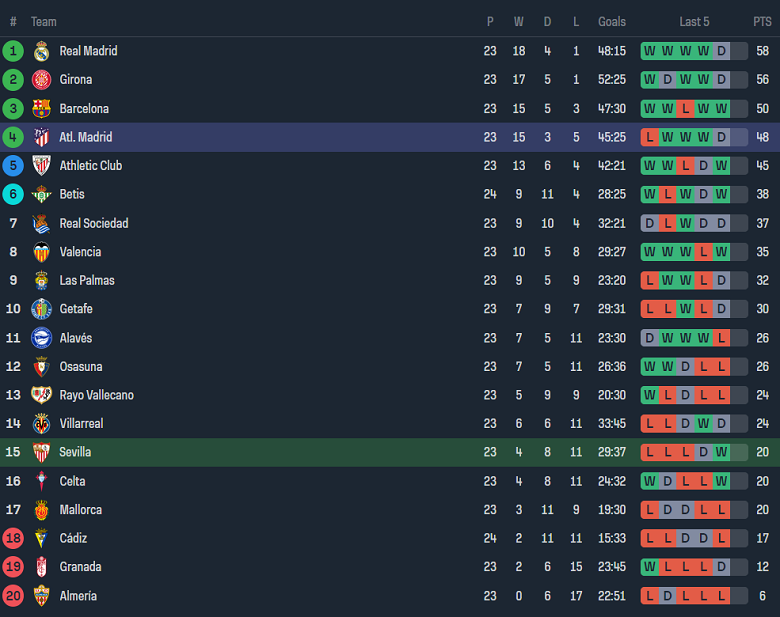Click the Real Madrid club crest
Viewport: 780px width, 617px height.
pyautogui.click(x=41, y=51)
